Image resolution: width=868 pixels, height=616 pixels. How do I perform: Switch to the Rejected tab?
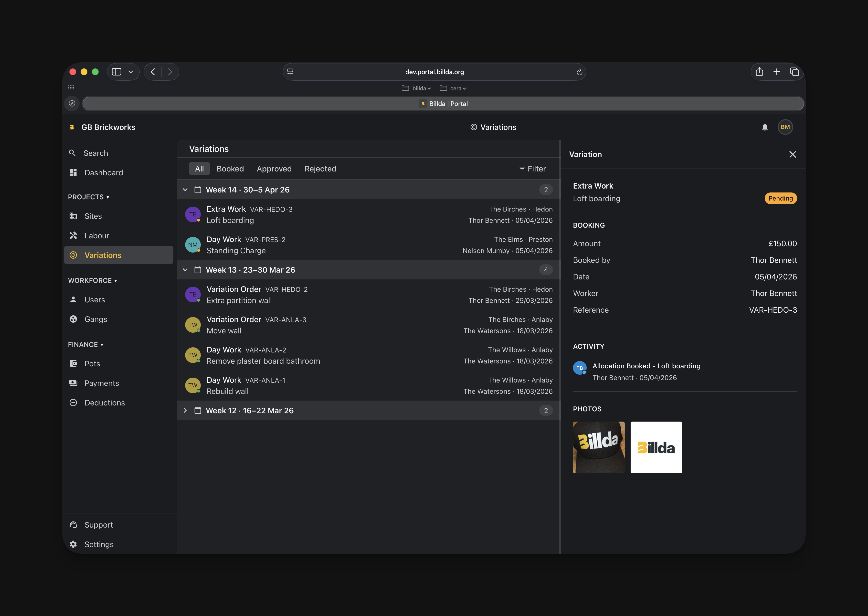320,169
